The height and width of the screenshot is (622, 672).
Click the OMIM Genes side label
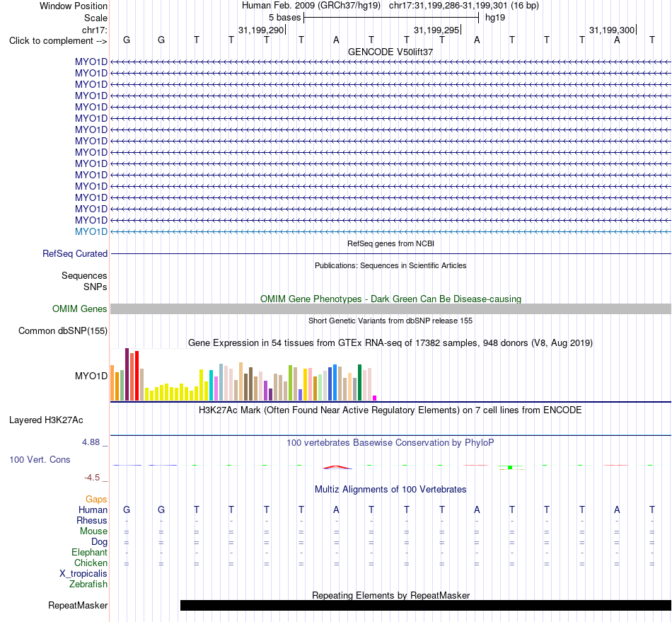tap(79, 309)
